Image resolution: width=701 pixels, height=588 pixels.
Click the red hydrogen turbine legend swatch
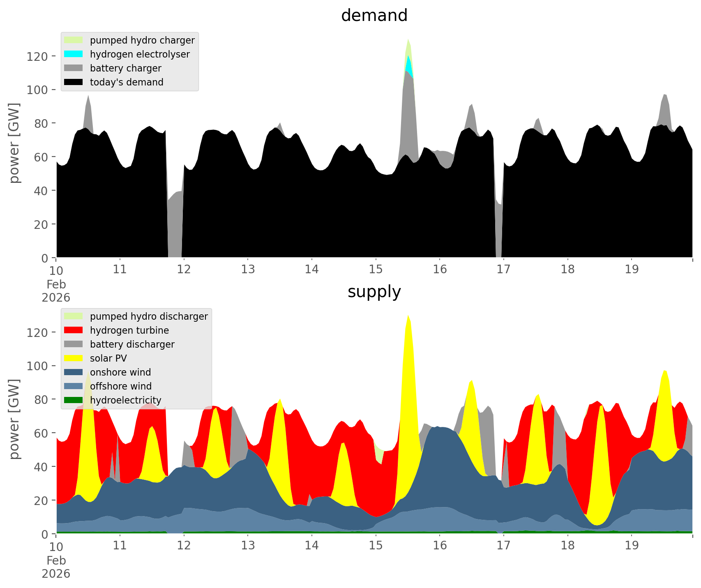click(x=74, y=330)
